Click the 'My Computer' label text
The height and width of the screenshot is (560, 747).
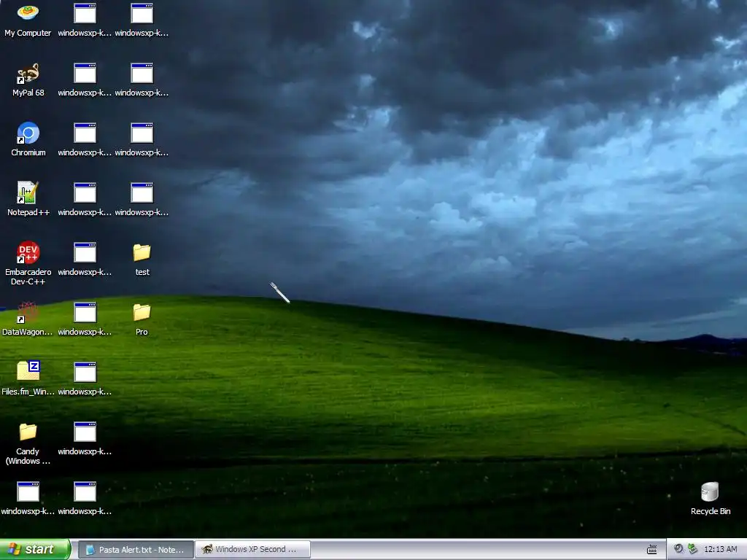[x=28, y=33]
